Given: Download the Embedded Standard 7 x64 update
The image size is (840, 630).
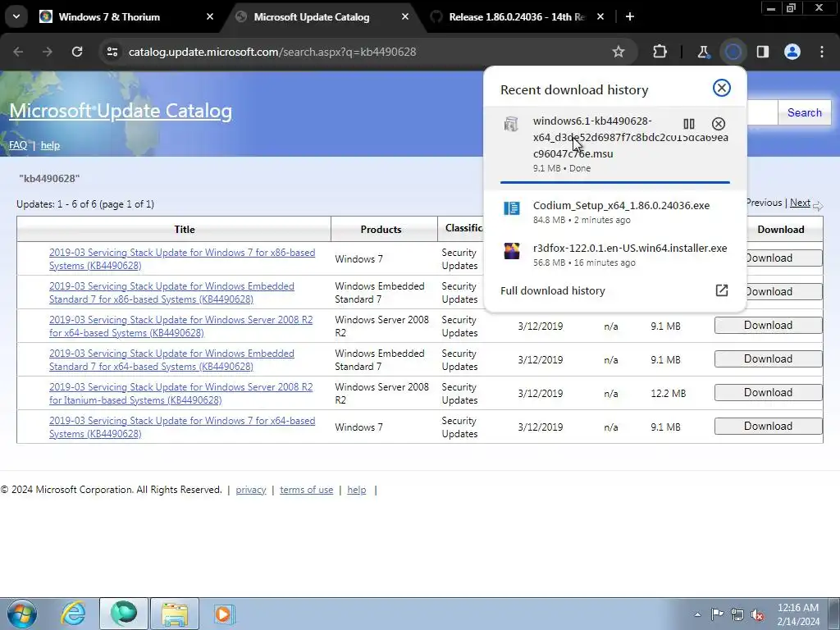Looking at the screenshot, I should (768, 359).
